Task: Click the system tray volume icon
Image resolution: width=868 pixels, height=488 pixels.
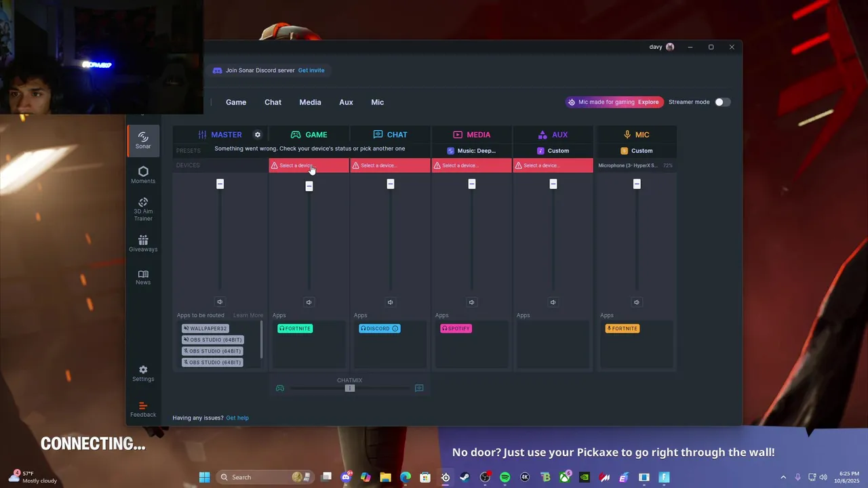Action: click(x=823, y=477)
